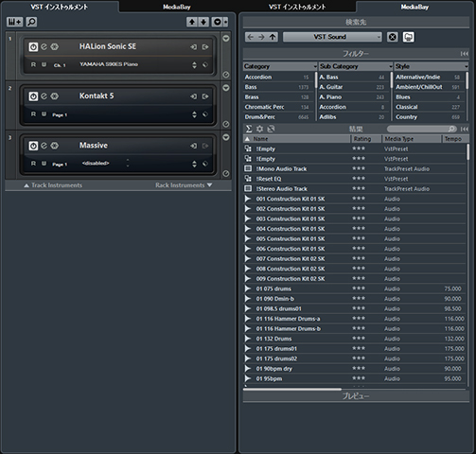Open Kontakt 5 edit instrument icon

pos(44,96)
